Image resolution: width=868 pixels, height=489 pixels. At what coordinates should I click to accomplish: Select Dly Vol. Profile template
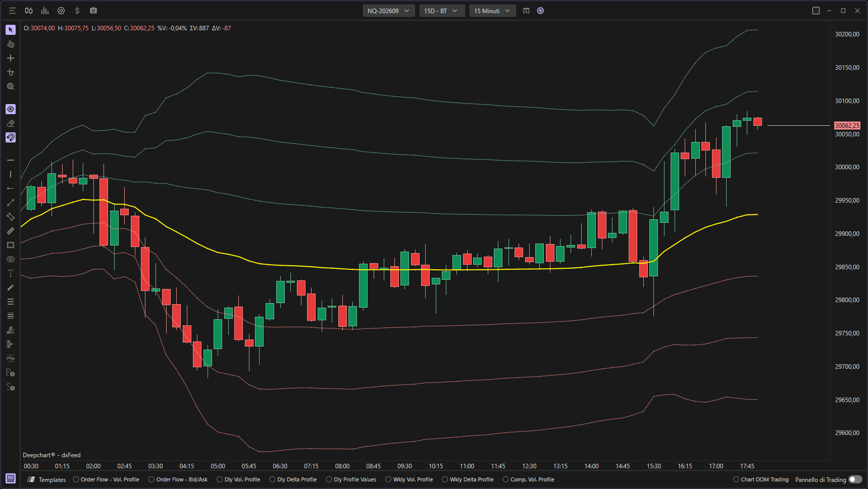click(x=238, y=479)
